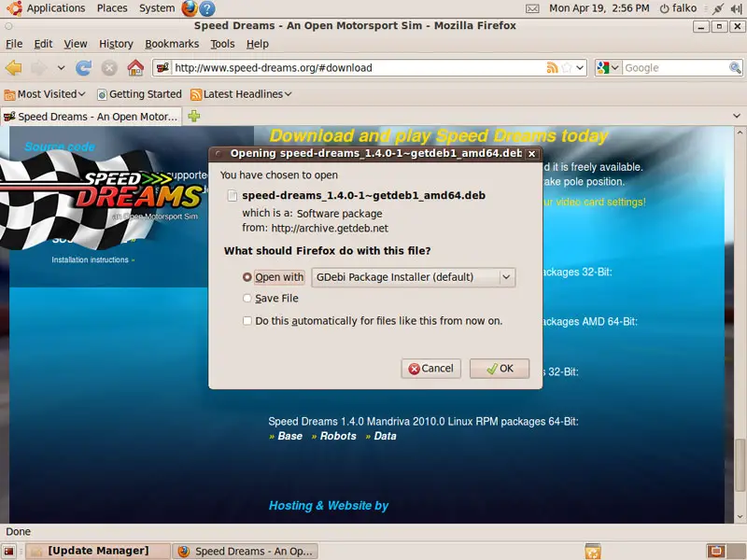Click the Google search magnifier icon
747x560 pixels.
[x=735, y=67]
